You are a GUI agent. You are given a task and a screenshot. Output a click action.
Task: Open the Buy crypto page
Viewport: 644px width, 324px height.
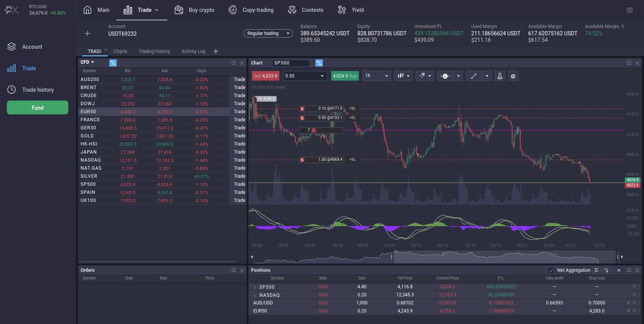point(194,10)
